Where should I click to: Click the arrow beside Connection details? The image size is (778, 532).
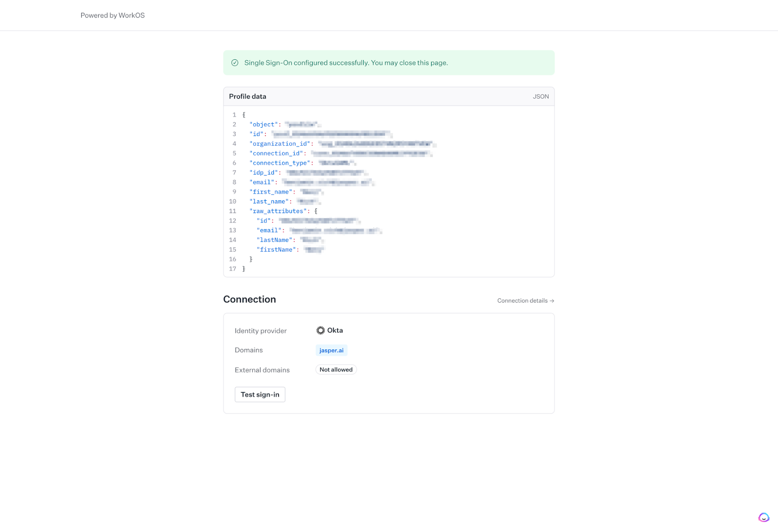(x=552, y=301)
